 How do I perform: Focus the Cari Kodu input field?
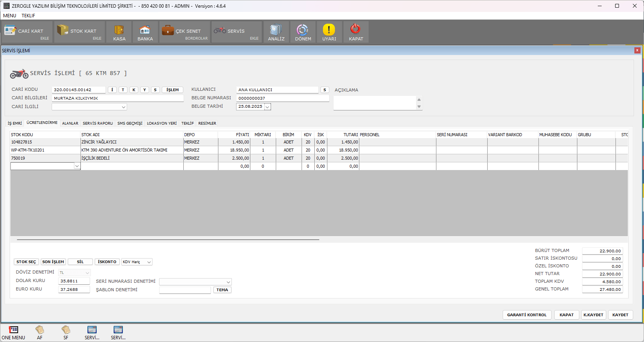point(79,90)
